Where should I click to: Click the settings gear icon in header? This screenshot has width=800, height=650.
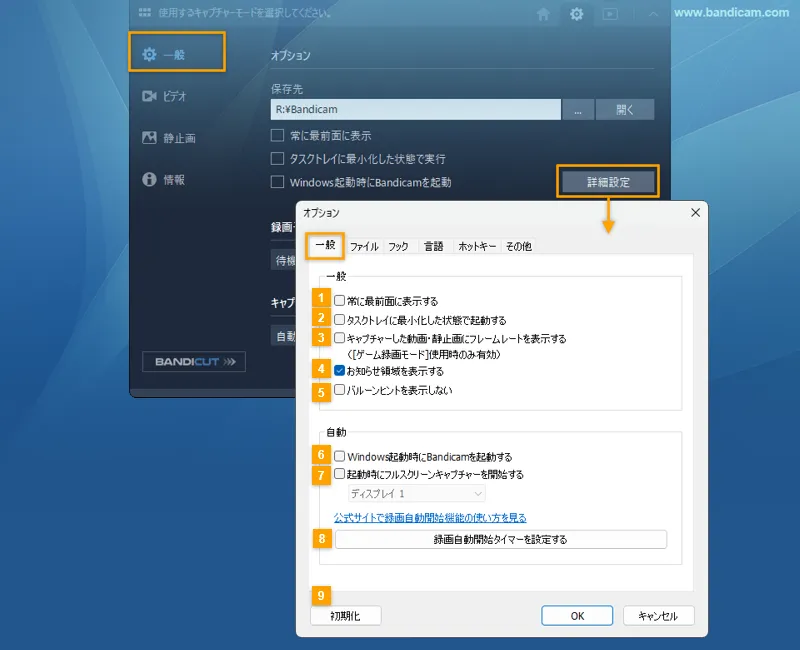577,14
